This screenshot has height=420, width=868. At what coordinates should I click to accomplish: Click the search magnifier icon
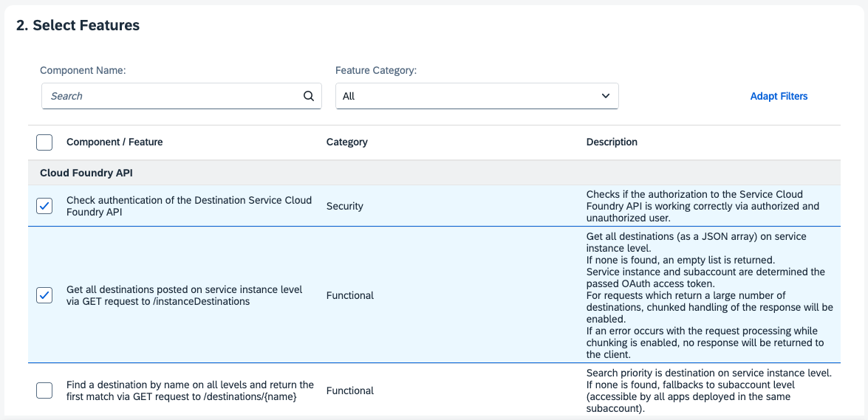[308, 96]
